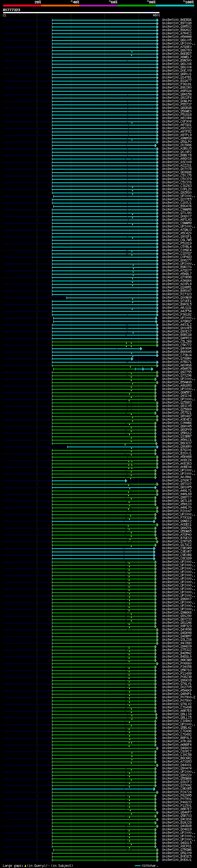Select label UniRef100_C3XRA3

(177, 721)
